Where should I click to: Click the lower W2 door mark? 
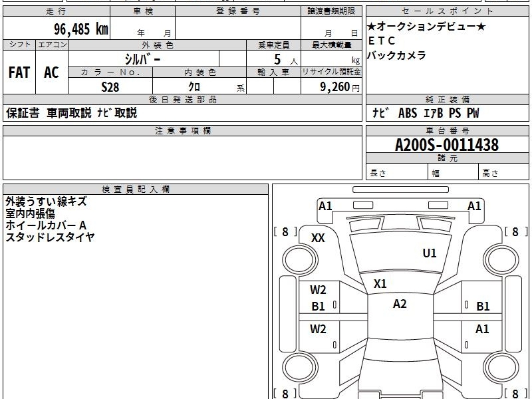coord(318,329)
